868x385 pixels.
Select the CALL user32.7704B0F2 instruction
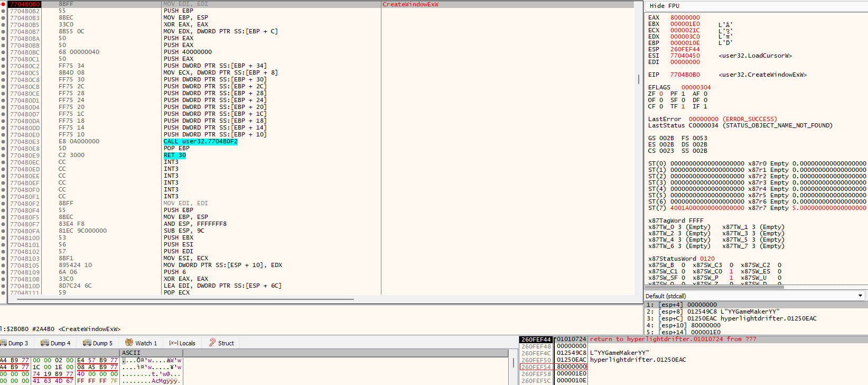coord(200,142)
